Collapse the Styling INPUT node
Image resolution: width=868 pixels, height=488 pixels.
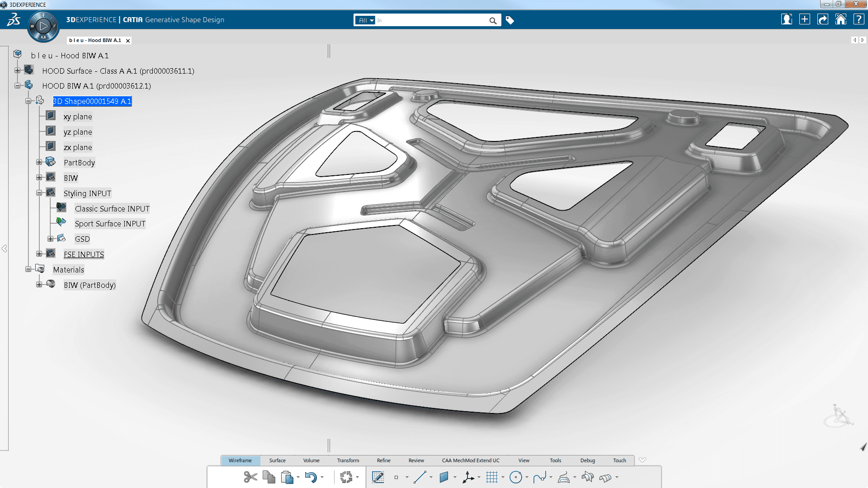(x=39, y=193)
